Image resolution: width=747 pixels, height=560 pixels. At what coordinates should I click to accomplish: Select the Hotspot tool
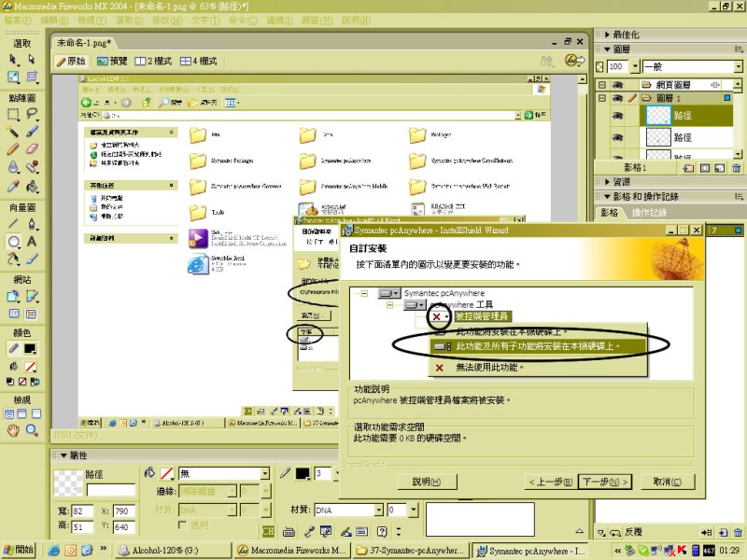[x=13, y=296]
